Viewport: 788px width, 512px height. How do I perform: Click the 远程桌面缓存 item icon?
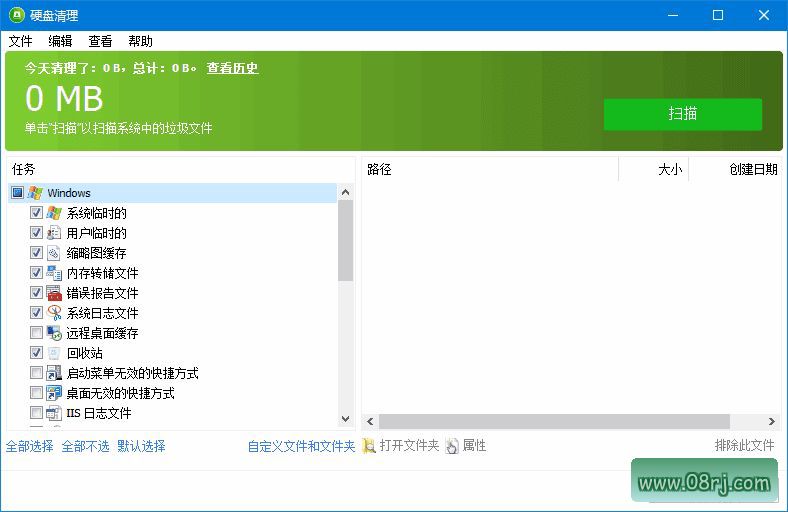(54, 333)
